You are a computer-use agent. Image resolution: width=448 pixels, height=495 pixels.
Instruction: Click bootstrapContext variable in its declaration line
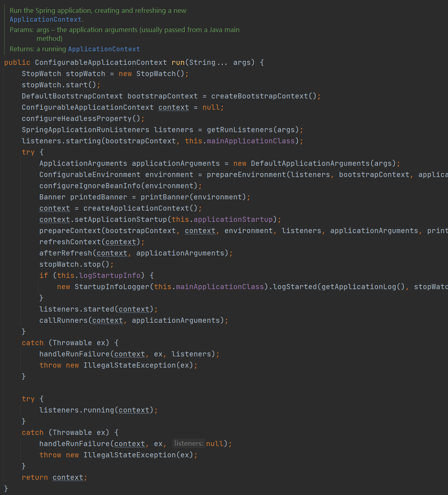coord(162,96)
